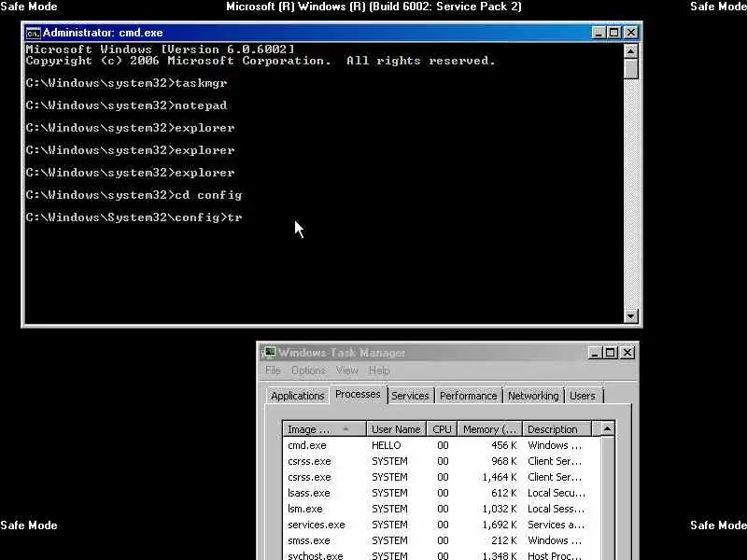This screenshot has width=747, height=560.
Task: Click the process list scroll up arrow
Action: pos(608,429)
